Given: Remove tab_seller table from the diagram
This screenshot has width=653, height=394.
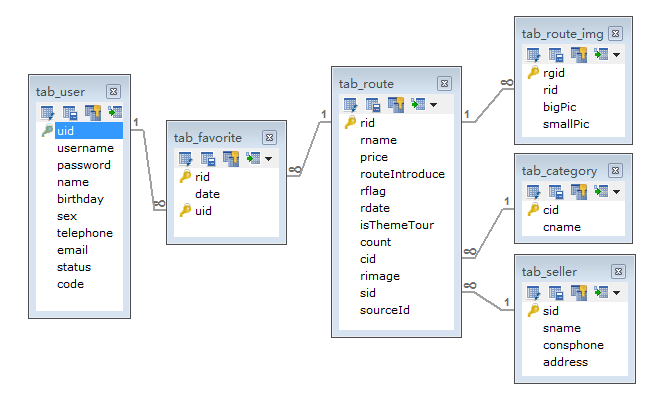Looking at the screenshot, I should tap(618, 272).
